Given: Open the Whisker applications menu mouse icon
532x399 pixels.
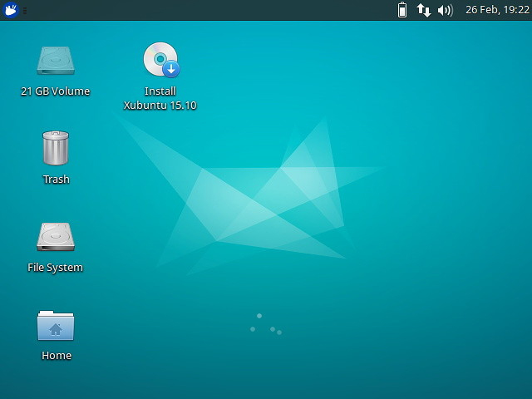Looking at the screenshot, I should click(11, 10).
